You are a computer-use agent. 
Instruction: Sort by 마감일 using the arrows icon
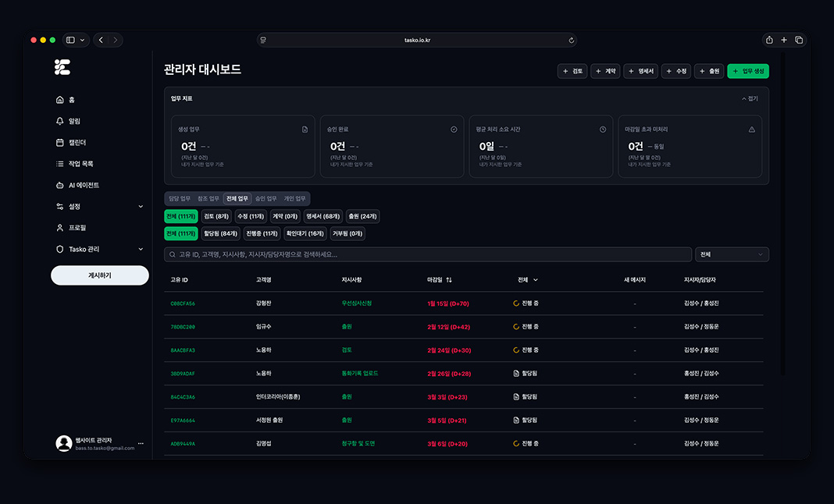tap(449, 279)
